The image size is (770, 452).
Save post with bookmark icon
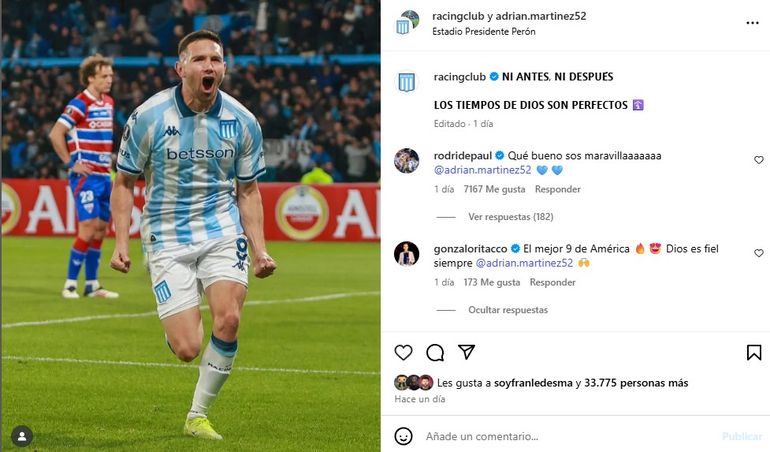[x=754, y=352]
